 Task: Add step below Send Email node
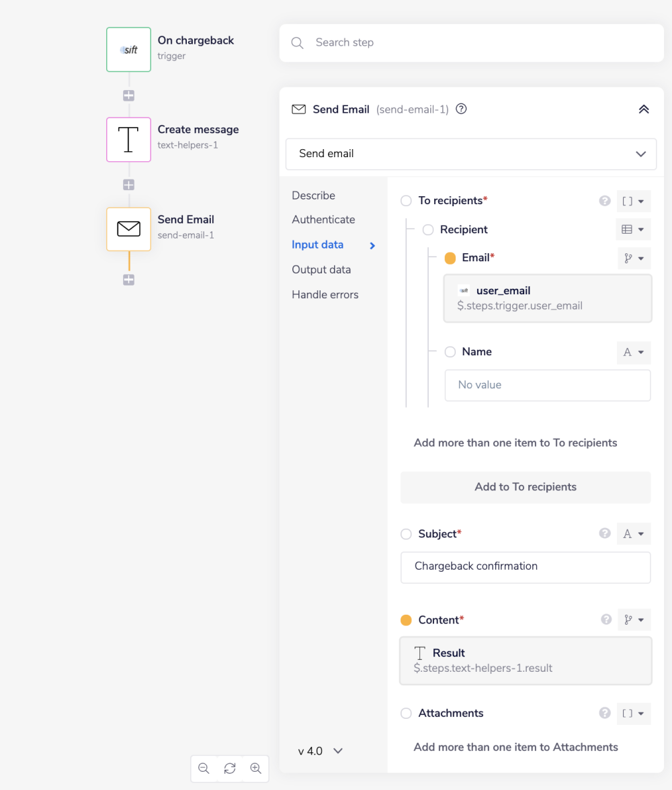coord(128,279)
